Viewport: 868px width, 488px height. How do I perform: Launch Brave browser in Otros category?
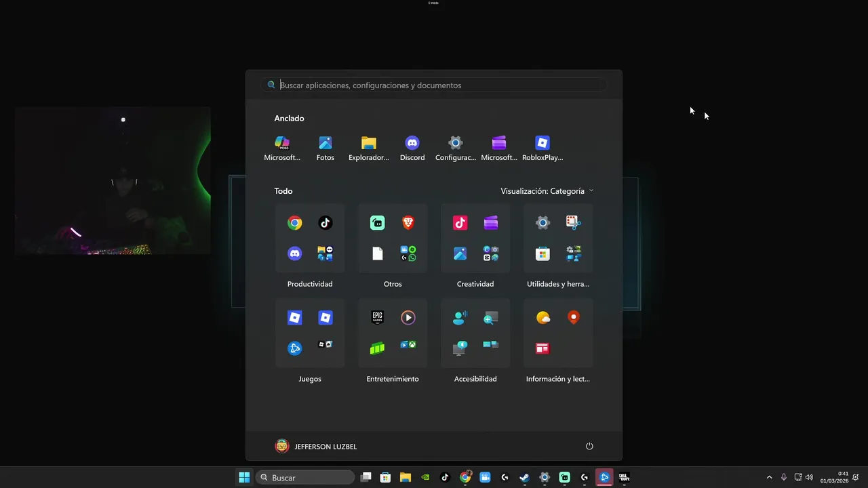click(x=408, y=223)
